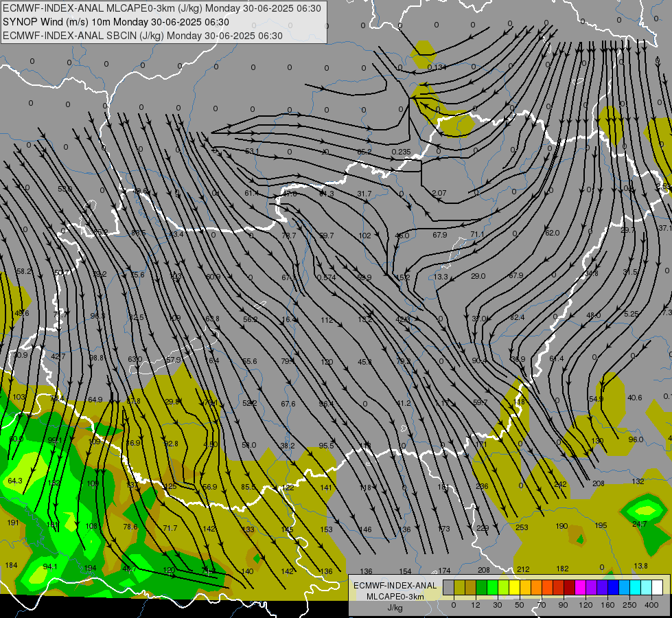Click the map value '64.3'

point(15,481)
